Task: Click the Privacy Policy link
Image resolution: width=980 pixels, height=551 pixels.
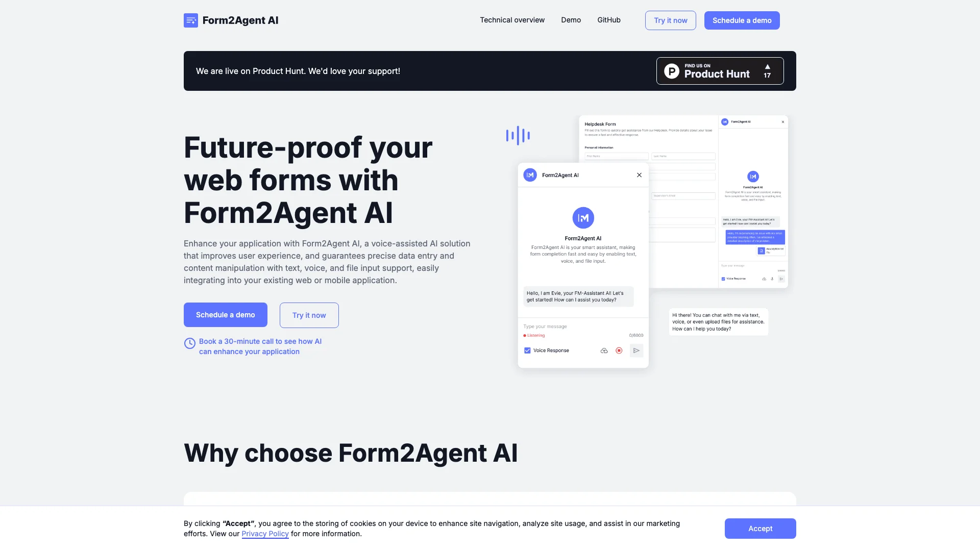Action: (264, 534)
